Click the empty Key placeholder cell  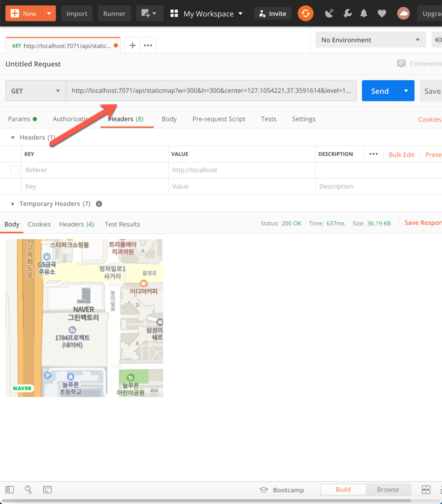95,186
